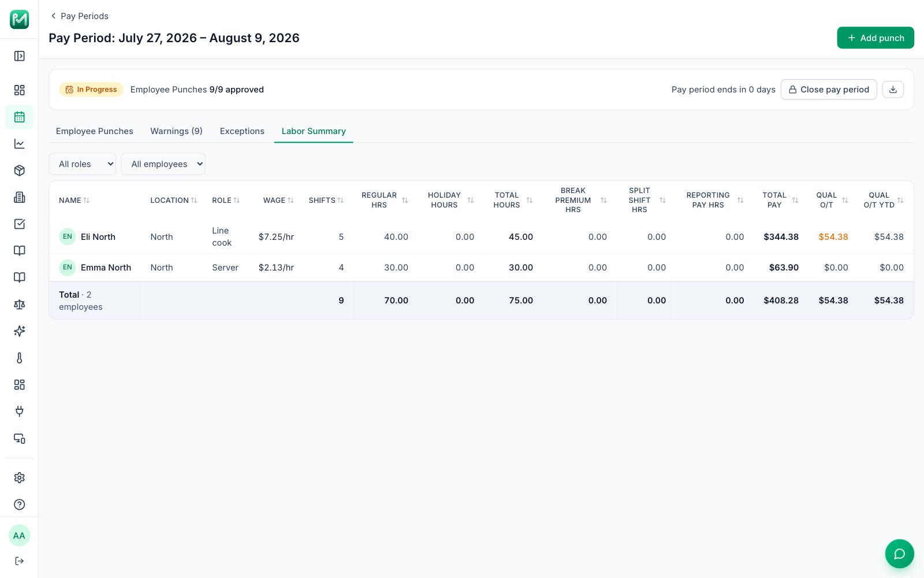Sort table by Wage column
Viewport: 924px width, 578px height.
[x=278, y=201]
